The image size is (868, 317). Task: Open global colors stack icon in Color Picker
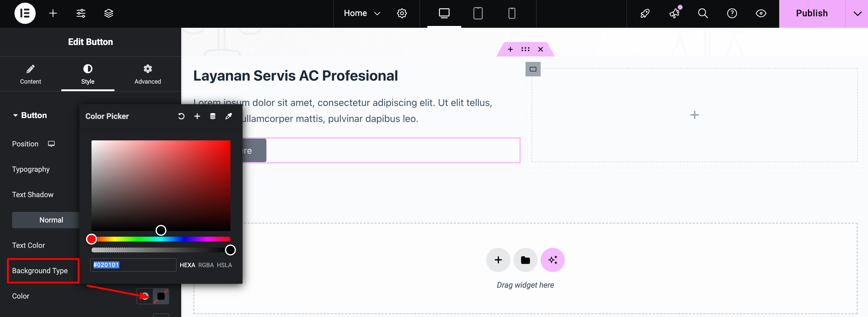pos(213,116)
